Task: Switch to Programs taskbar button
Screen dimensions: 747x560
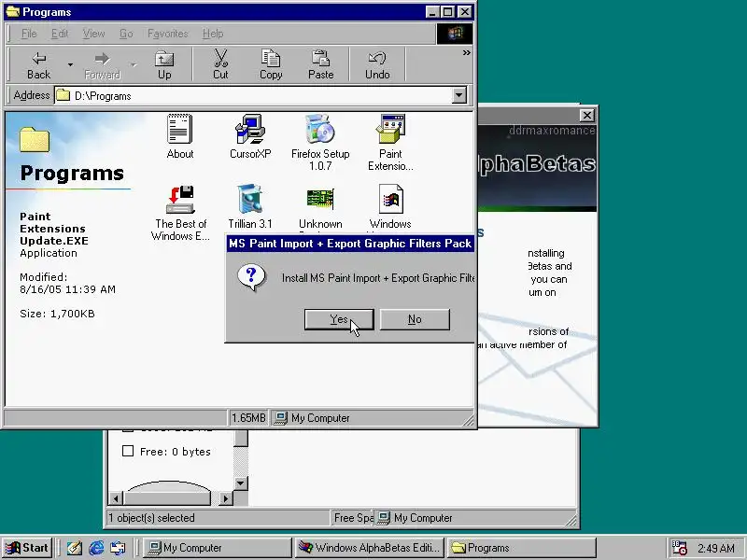Action: tap(522, 548)
